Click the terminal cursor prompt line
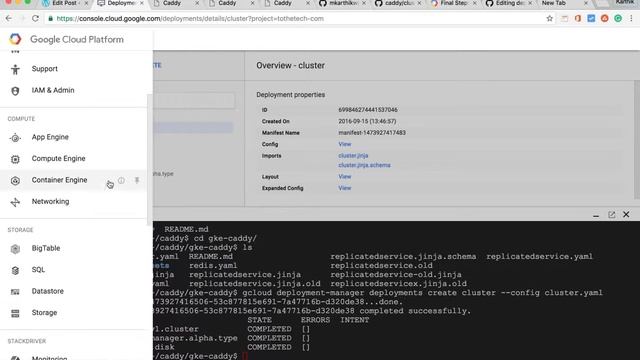Screen dimensions: 640x360 click(x=200, y=356)
